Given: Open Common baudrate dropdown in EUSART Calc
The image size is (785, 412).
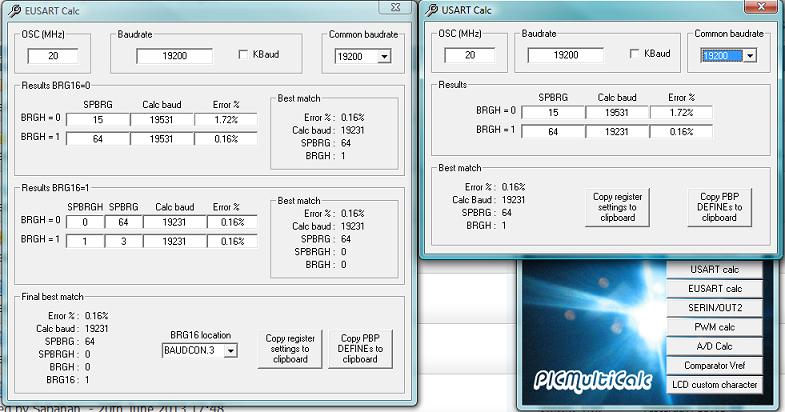Looking at the screenshot, I should click(x=384, y=57).
